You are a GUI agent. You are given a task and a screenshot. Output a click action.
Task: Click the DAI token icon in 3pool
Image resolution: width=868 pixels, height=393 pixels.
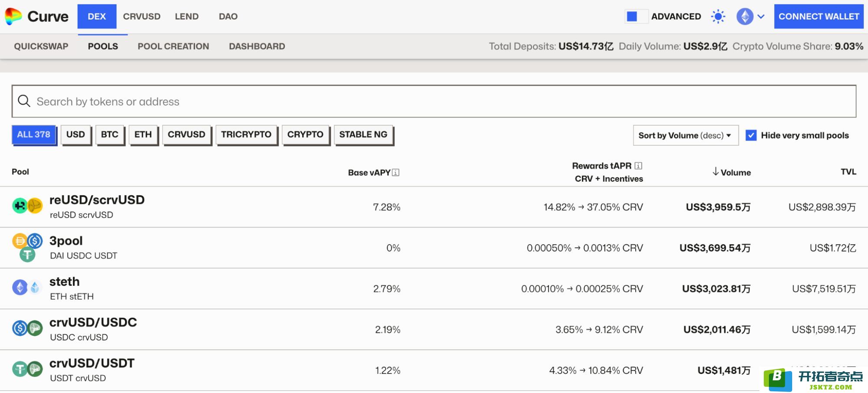click(20, 241)
